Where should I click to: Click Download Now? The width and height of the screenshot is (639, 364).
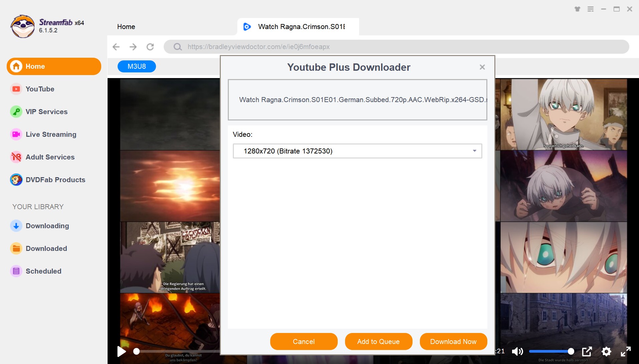pos(453,342)
